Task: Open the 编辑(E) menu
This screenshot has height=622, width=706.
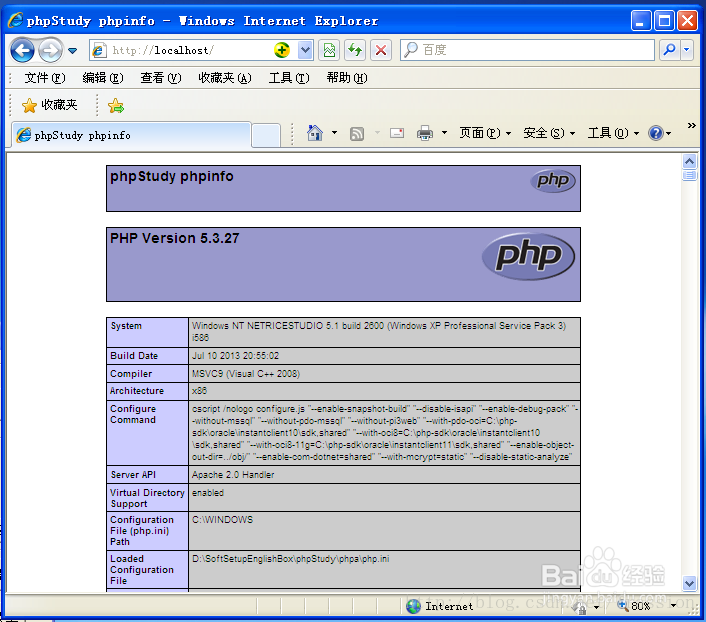Action: tap(103, 78)
